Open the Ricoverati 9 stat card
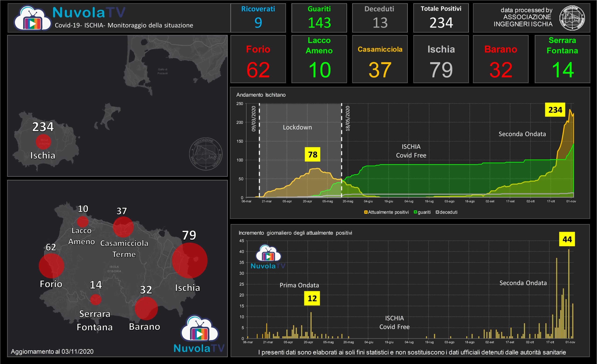 point(258,18)
